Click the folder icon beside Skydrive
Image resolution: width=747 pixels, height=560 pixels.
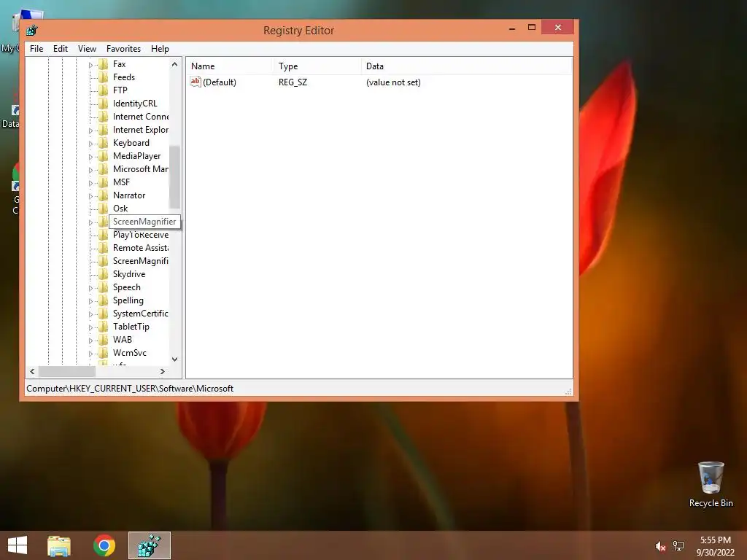coord(103,274)
